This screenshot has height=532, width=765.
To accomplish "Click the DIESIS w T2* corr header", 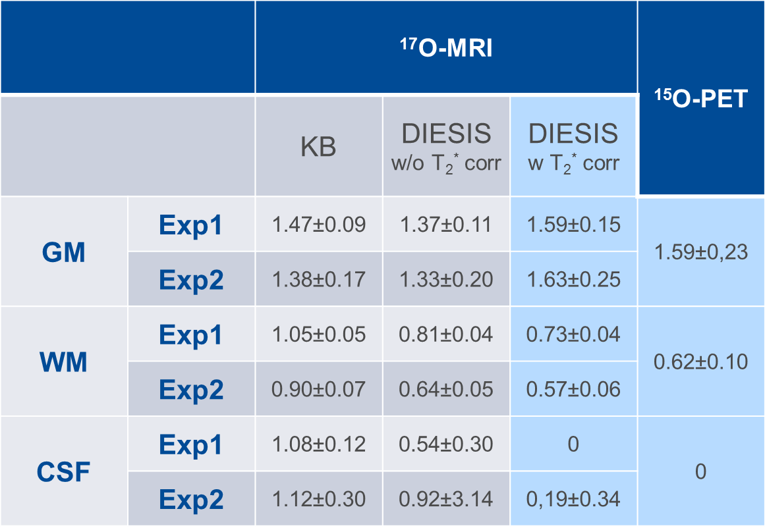I will pyautogui.click(x=573, y=147).
